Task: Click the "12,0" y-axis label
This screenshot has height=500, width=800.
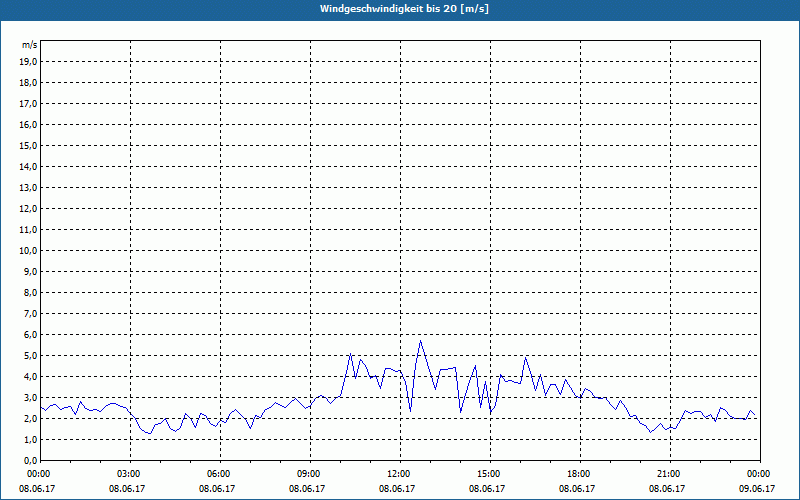Action: 29,209
